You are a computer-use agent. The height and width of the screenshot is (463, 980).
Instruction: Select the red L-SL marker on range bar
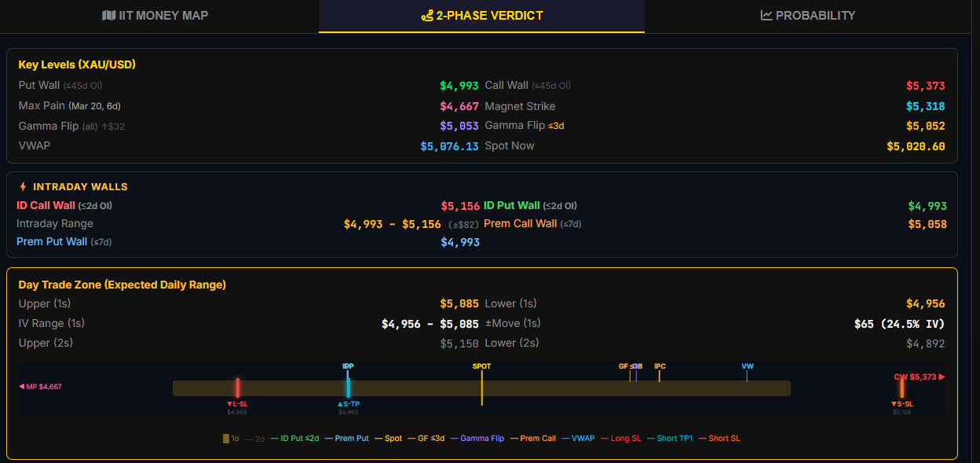(x=237, y=388)
